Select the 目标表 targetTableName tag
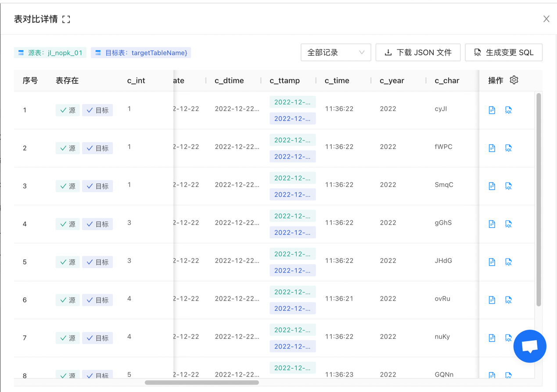This screenshot has height=392, width=557. click(141, 53)
